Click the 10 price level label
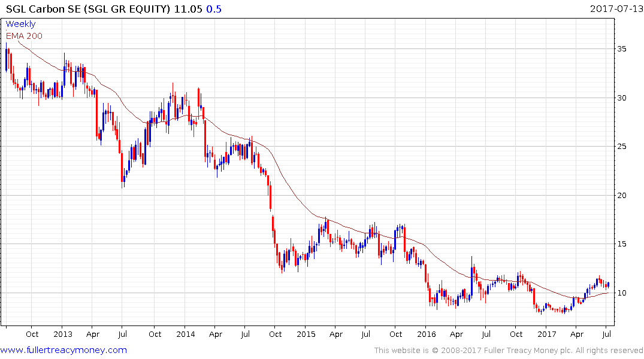 [622, 293]
